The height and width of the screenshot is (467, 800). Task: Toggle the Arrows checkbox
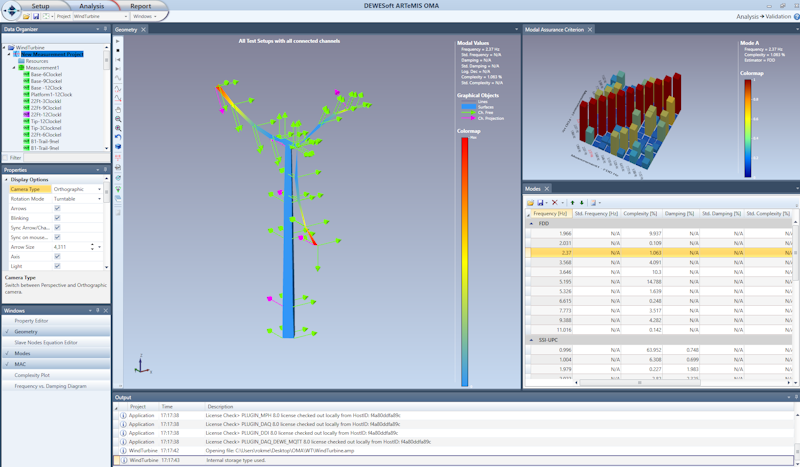click(57, 208)
